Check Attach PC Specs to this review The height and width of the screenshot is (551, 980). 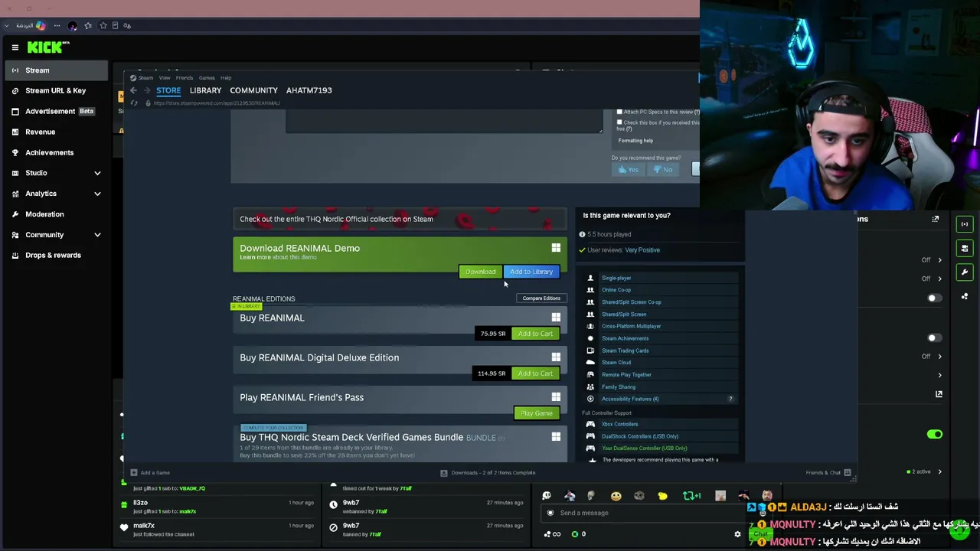(619, 112)
